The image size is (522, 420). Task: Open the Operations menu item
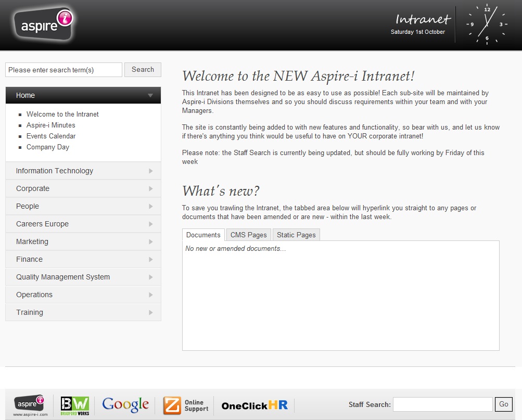pyautogui.click(x=83, y=295)
